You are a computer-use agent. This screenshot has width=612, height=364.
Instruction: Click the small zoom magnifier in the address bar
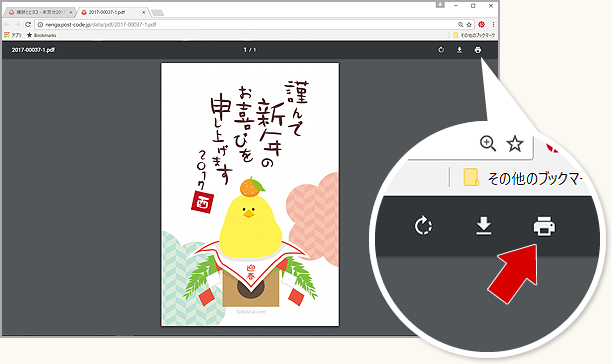coord(461,25)
